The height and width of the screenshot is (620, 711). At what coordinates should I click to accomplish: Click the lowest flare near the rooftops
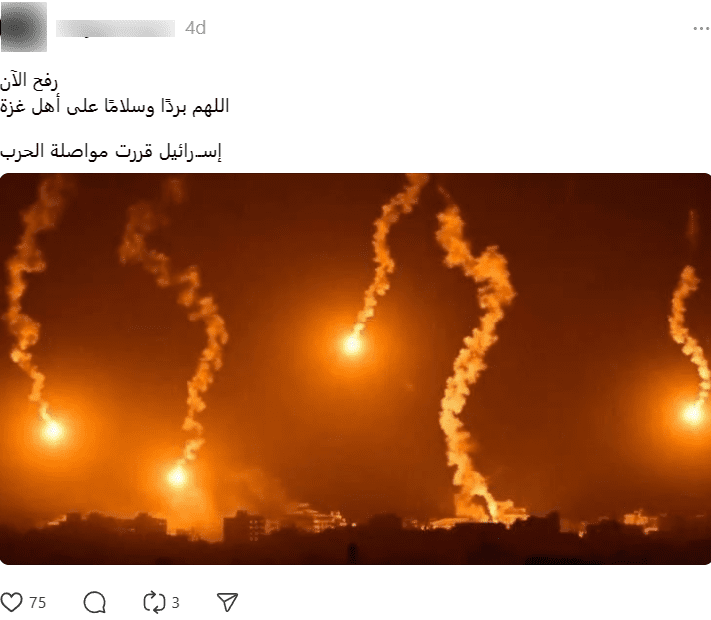coord(177,476)
